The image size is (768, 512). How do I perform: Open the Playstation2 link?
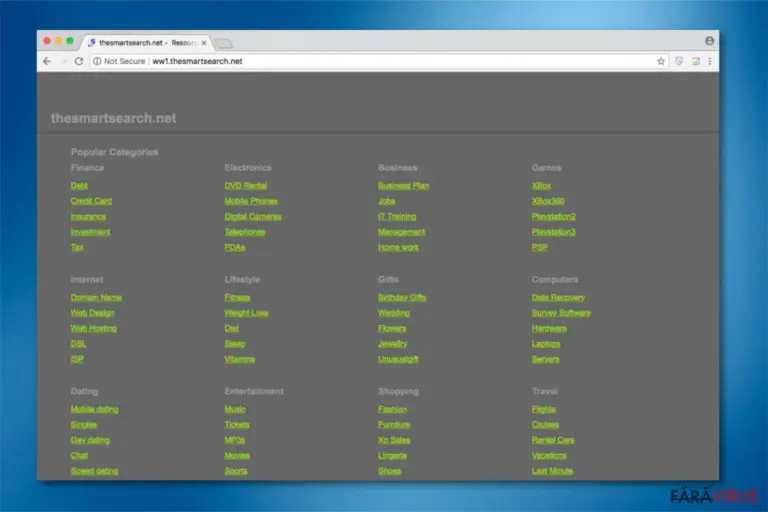coord(553,217)
